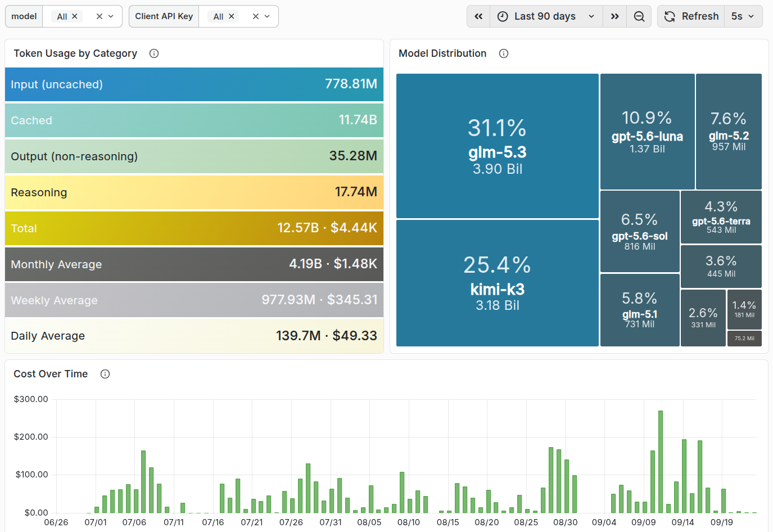This screenshot has height=532, width=773.
Task: Remove the All chip from Client API Key
Action: [x=232, y=16]
